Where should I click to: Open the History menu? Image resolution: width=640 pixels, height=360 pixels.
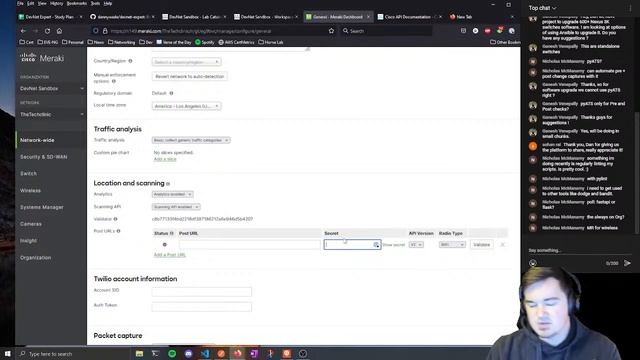point(56,3)
